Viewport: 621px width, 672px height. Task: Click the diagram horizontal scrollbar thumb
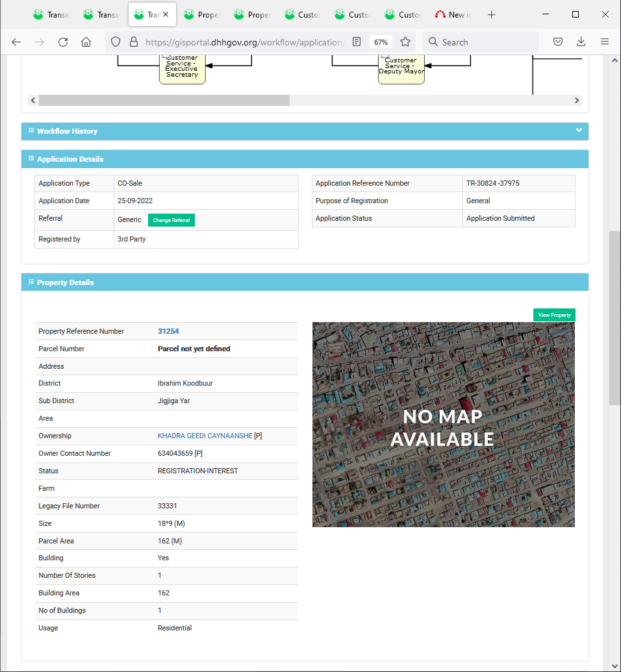click(164, 100)
